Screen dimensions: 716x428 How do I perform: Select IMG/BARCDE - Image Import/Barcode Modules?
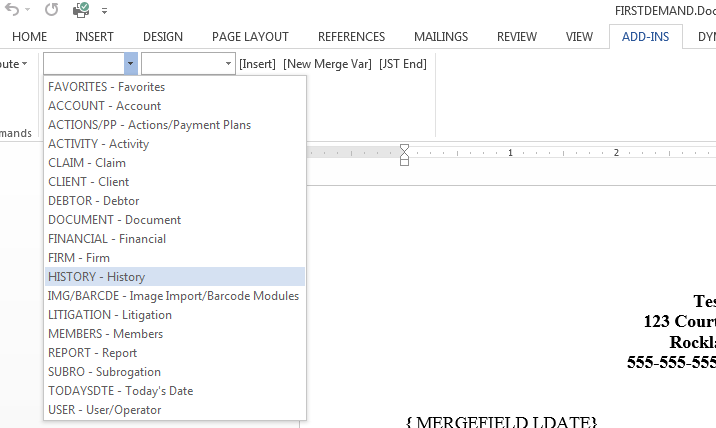pyautogui.click(x=173, y=296)
